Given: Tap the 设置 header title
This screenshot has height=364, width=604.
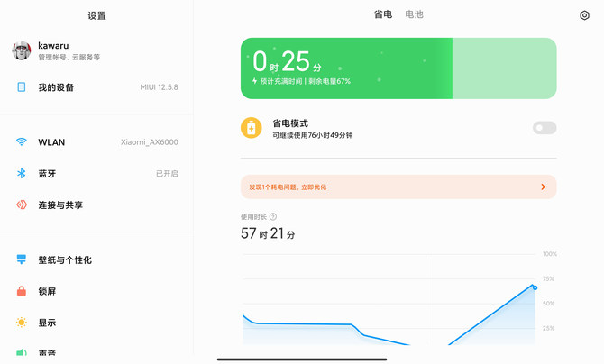Looking at the screenshot, I should (96, 15).
